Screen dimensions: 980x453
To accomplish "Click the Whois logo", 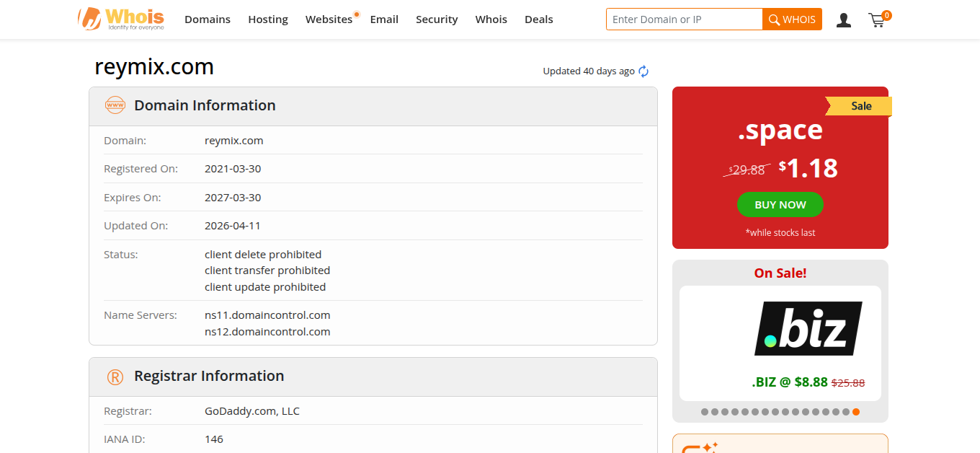I will [x=121, y=19].
